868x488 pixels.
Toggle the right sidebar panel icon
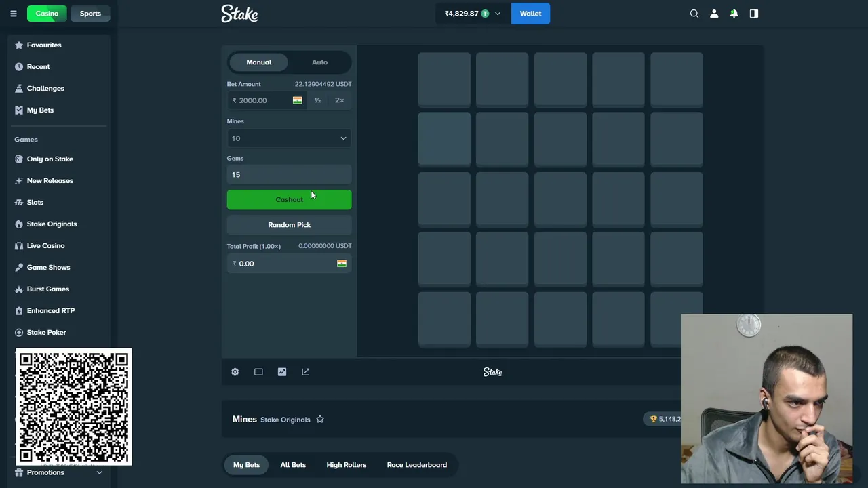tap(754, 14)
